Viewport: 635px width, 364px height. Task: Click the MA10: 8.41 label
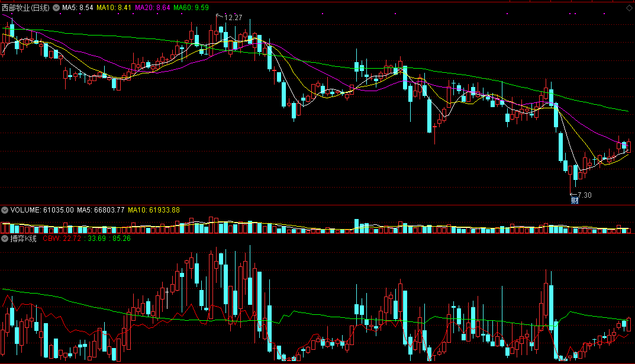[114, 8]
